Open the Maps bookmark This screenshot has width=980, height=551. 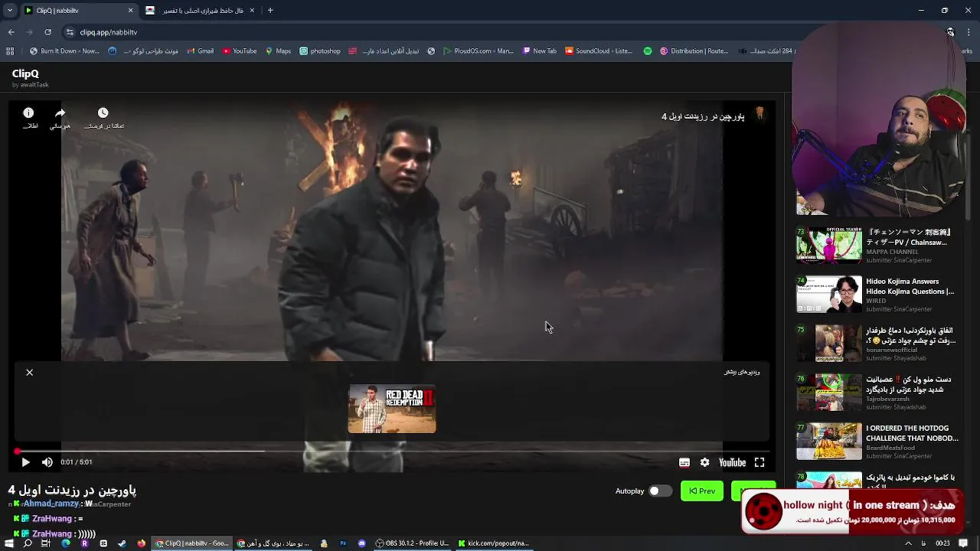pyautogui.click(x=278, y=51)
